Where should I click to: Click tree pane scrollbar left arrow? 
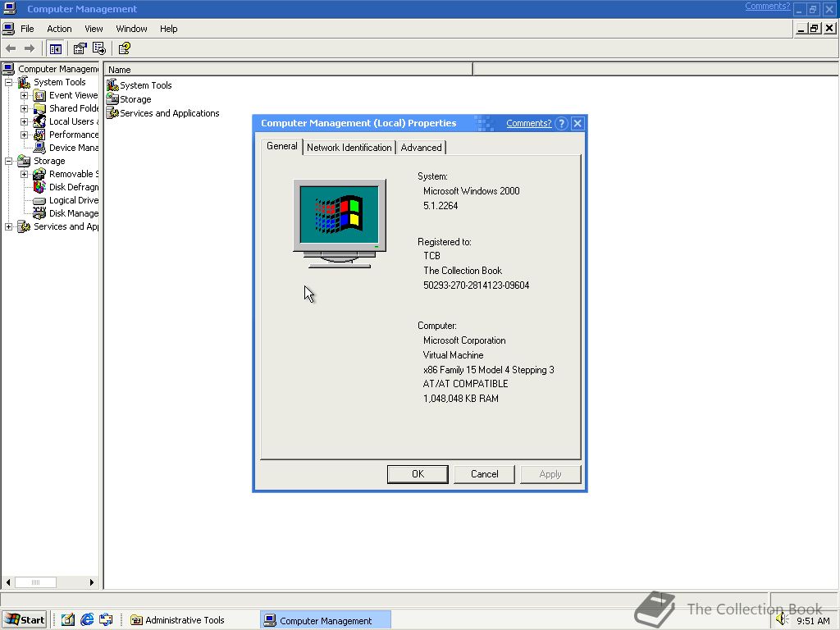(8, 582)
